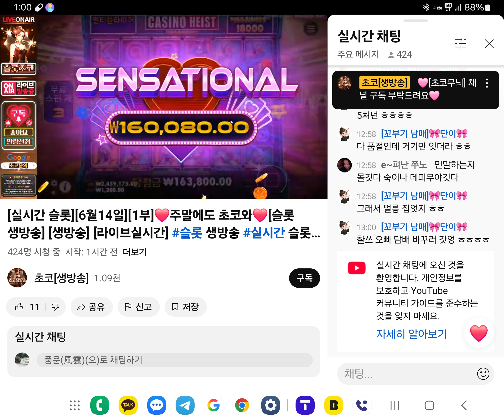The height and width of the screenshot is (420, 504).
Task: Subscribe with the 구독 button
Action: pyautogui.click(x=304, y=278)
